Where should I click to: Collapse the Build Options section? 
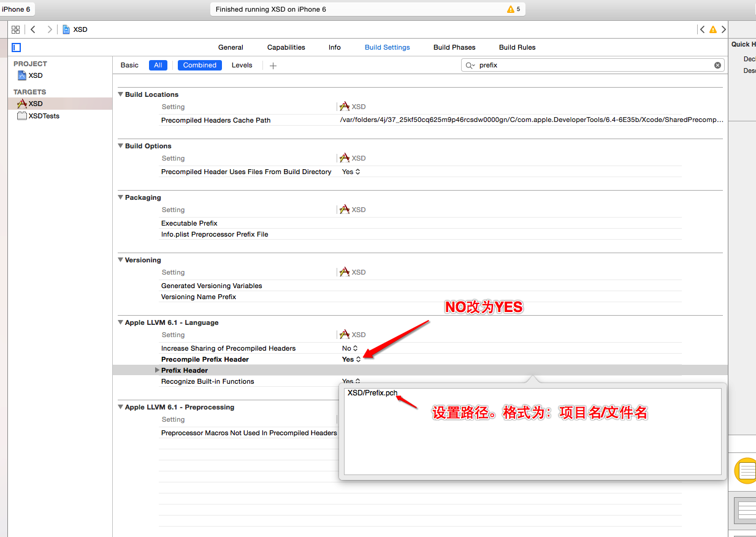pyautogui.click(x=121, y=146)
